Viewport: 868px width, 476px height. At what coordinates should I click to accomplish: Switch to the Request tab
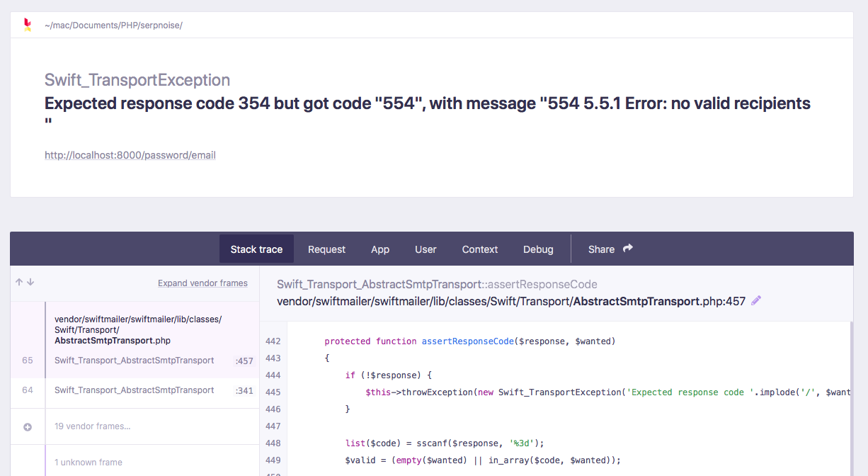pos(326,249)
